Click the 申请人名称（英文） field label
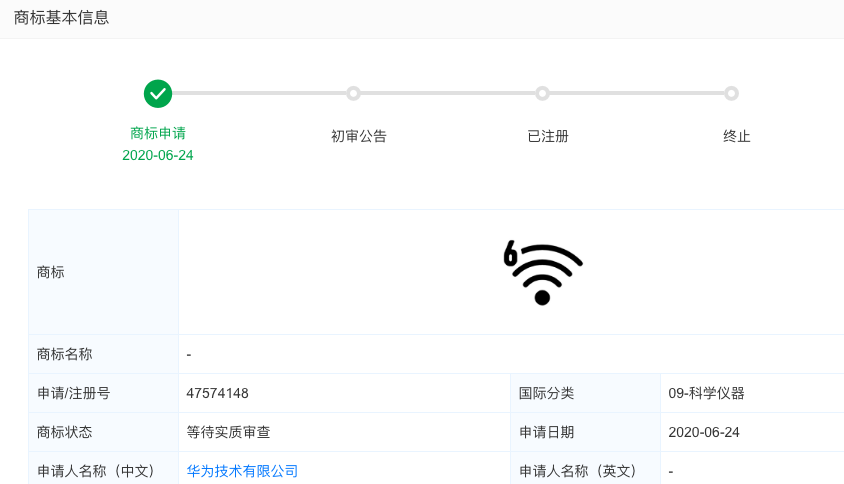844x484 pixels. (578, 471)
